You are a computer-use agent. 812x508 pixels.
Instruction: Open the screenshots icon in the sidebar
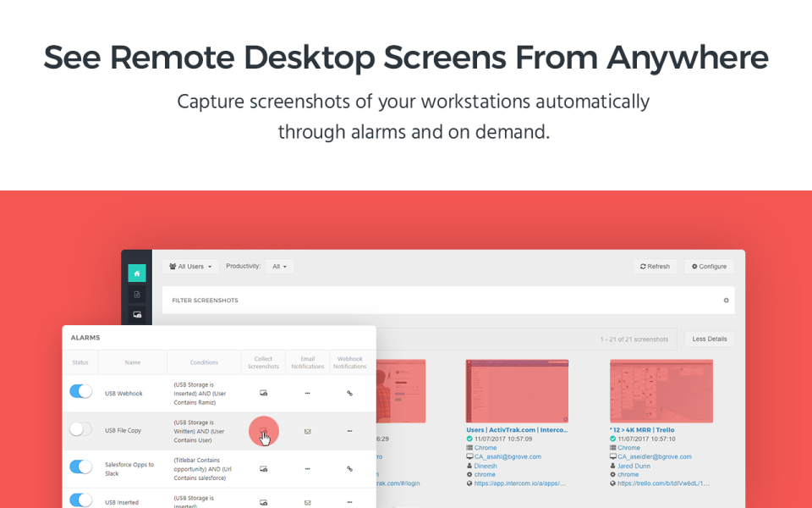tap(137, 315)
